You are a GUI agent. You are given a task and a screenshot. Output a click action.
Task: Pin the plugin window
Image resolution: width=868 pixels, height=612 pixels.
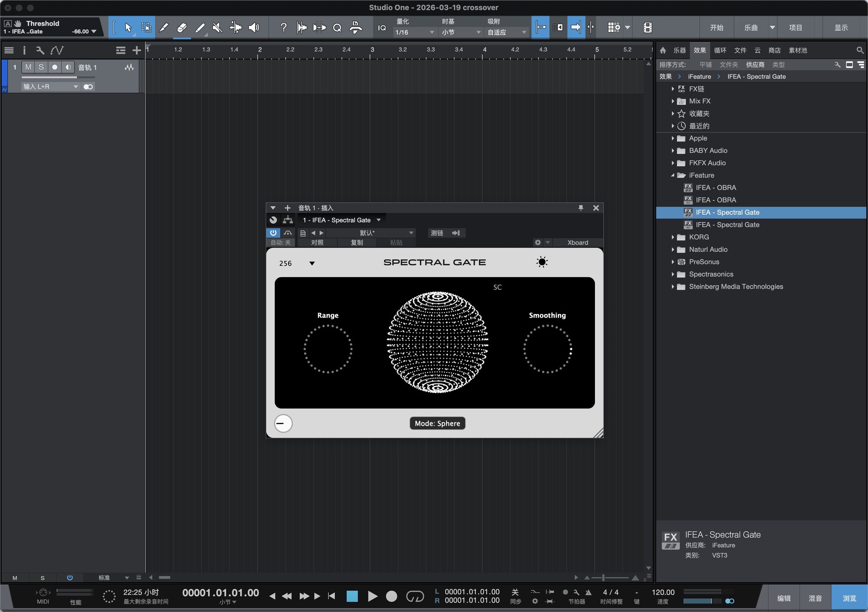[x=581, y=208]
